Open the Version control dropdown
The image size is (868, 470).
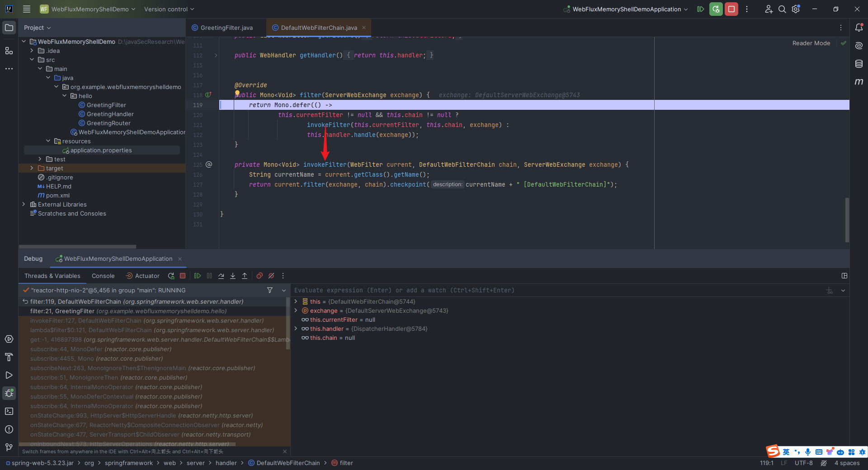pos(169,9)
